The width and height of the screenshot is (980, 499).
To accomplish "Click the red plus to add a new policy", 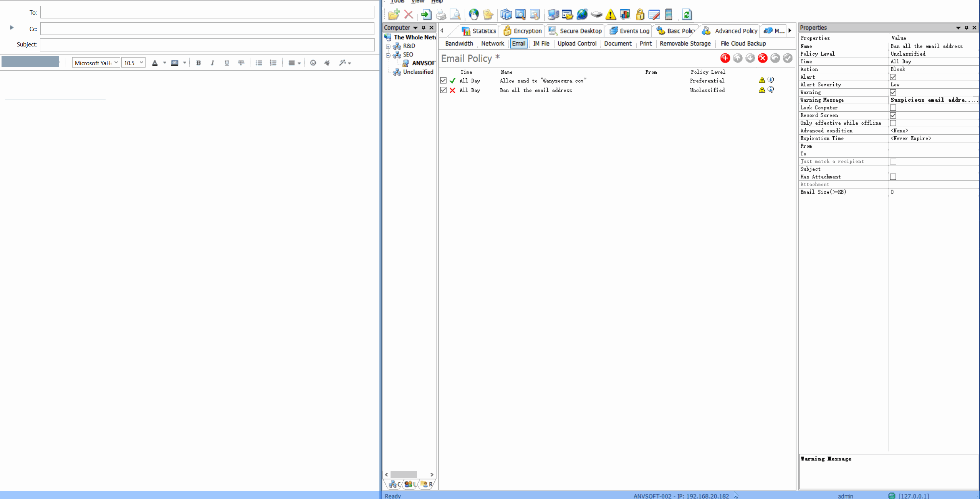I will coord(725,58).
